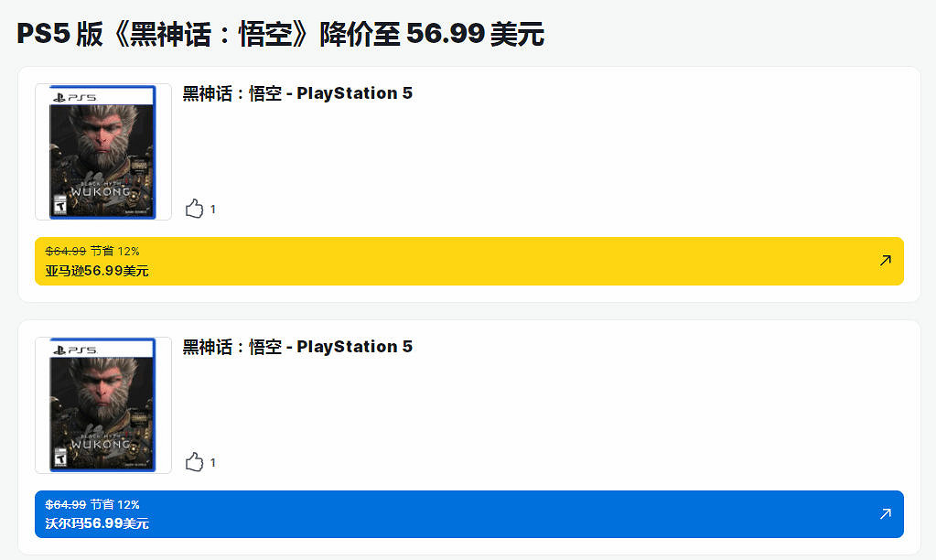Click the like count beside the second thumbs-up

pos(213,463)
